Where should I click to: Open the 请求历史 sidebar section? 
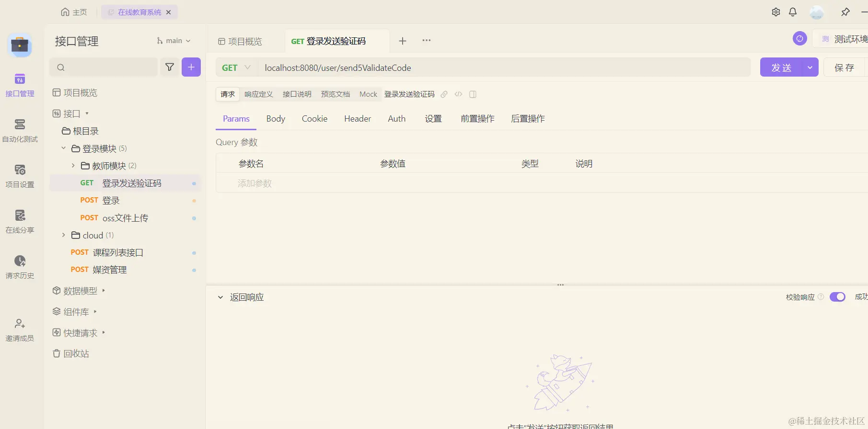20,268
